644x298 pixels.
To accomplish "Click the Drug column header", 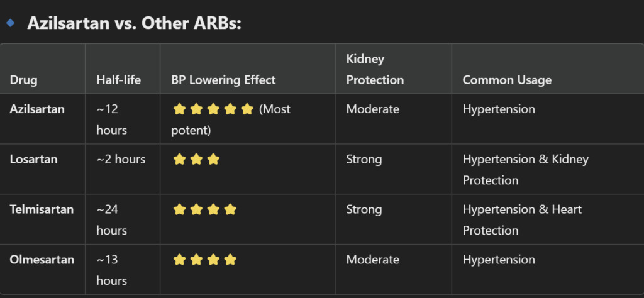I will point(23,80).
